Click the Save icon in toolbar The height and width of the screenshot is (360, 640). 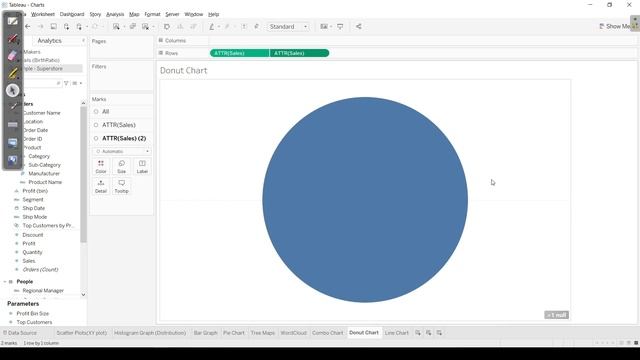tap(53, 27)
